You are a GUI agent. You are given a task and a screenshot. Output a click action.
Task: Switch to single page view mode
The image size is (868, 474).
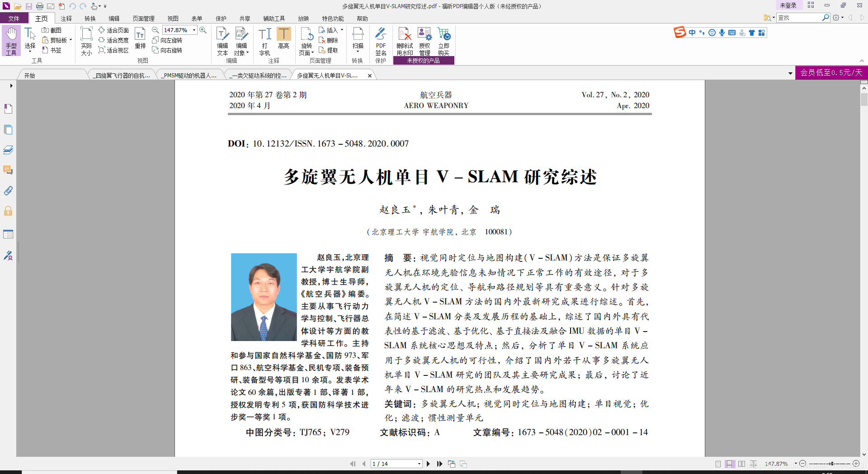pos(718,464)
